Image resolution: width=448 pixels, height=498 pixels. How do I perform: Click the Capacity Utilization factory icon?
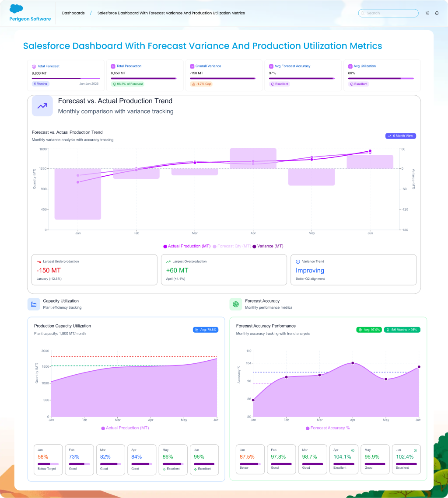coord(34,304)
